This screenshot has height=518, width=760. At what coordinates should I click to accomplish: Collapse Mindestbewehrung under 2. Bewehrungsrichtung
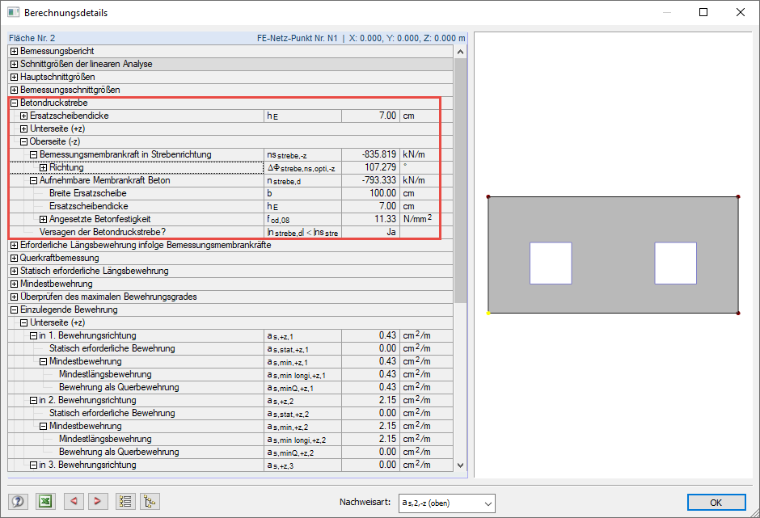coord(43,426)
